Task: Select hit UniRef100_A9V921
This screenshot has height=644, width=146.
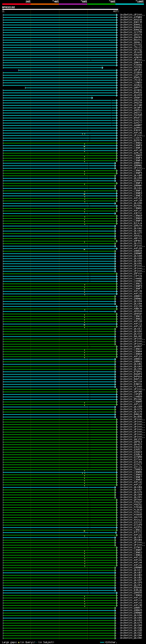Action: [131, 236]
